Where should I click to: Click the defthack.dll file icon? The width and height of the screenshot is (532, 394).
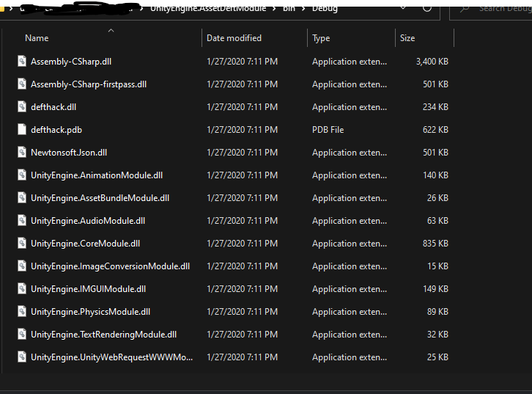[22, 106]
